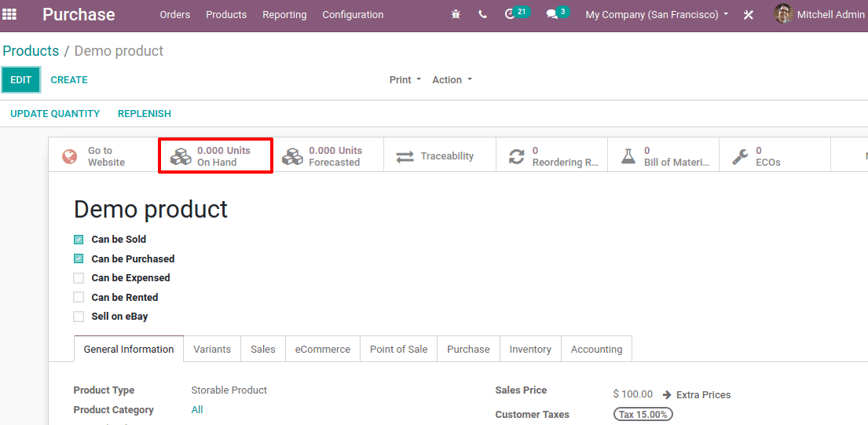Image resolution: width=868 pixels, height=425 pixels.
Task: Click the wrench tools icon in navbar
Action: coord(749,15)
